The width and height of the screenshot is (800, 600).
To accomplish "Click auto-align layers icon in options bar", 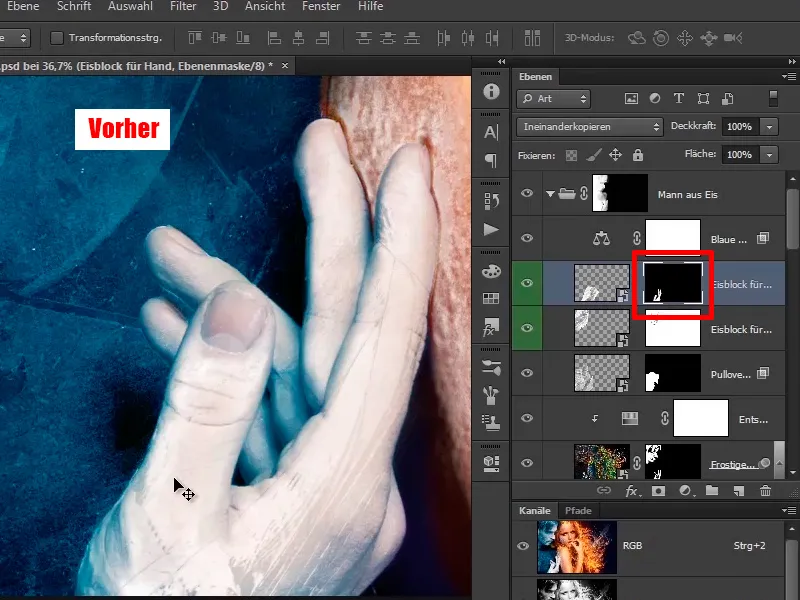I will point(532,38).
